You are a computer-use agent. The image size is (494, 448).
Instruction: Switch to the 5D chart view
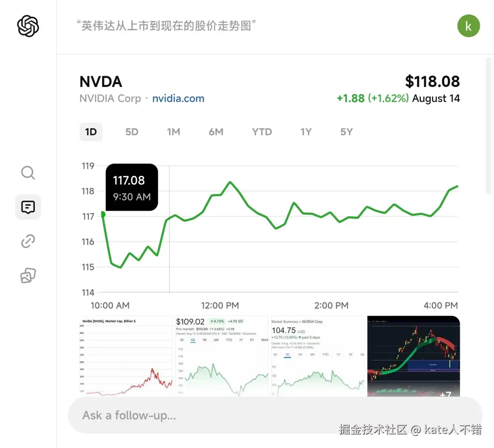click(132, 132)
